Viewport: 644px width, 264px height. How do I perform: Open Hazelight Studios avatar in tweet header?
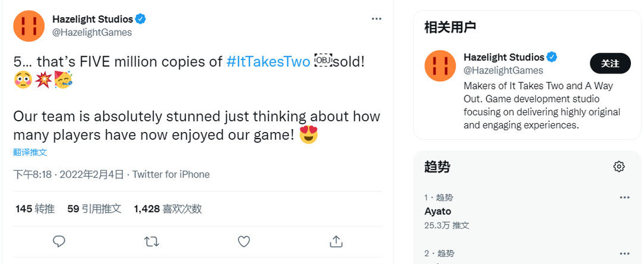[x=29, y=26]
